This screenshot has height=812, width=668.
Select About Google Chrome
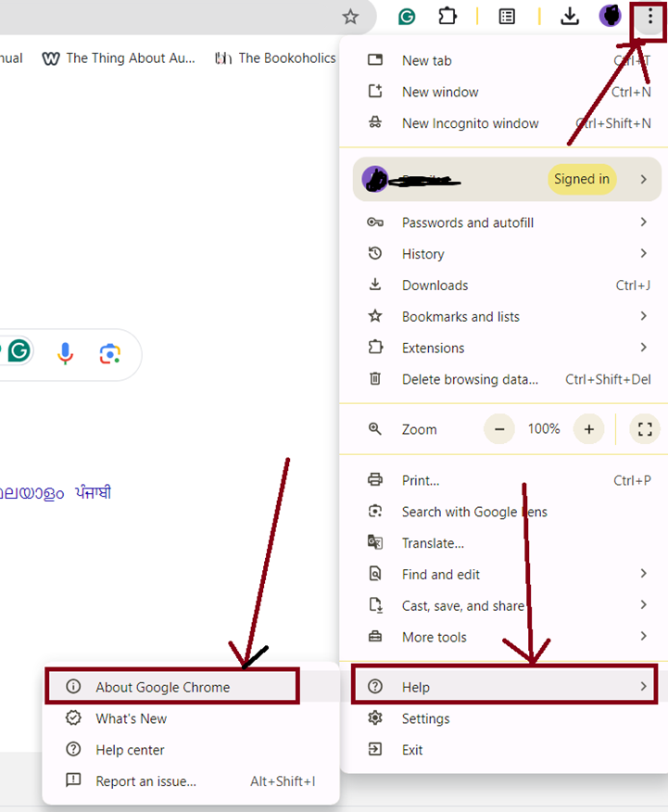(x=162, y=687)
